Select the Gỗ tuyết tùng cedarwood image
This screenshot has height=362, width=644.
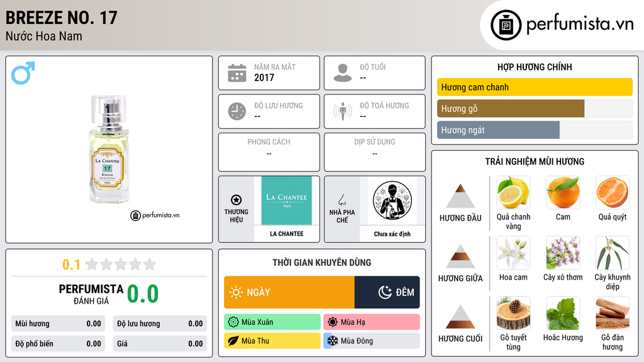pos(513,313)
